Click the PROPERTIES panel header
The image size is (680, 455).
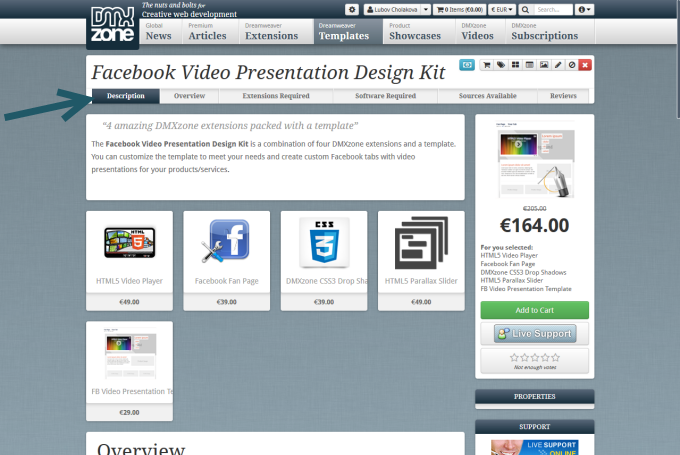click(535, 396)
